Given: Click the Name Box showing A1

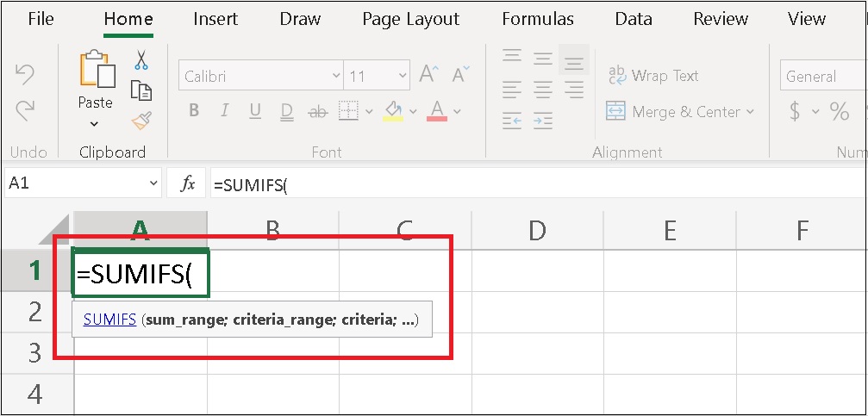Looking at the screenshot, I should (x=73, y=183).
